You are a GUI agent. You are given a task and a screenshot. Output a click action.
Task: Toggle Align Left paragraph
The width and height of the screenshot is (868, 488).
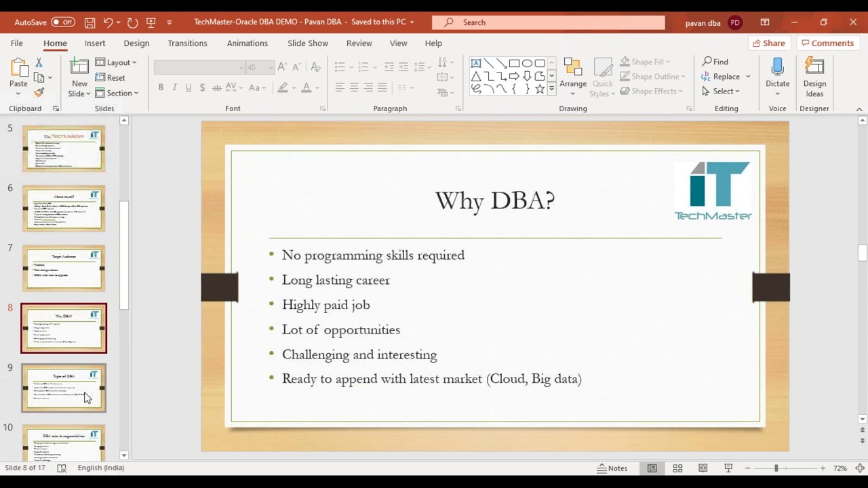(x=340, y=87)
